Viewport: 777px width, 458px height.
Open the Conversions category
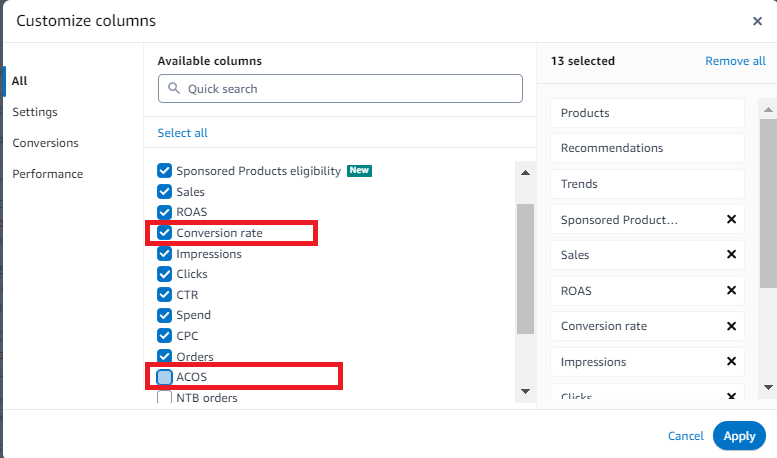click(45, 143)
